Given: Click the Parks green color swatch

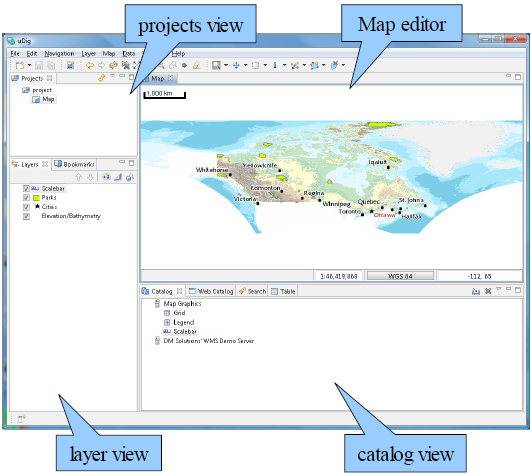Looking at the screenshot, I should [x=36, y=198].
